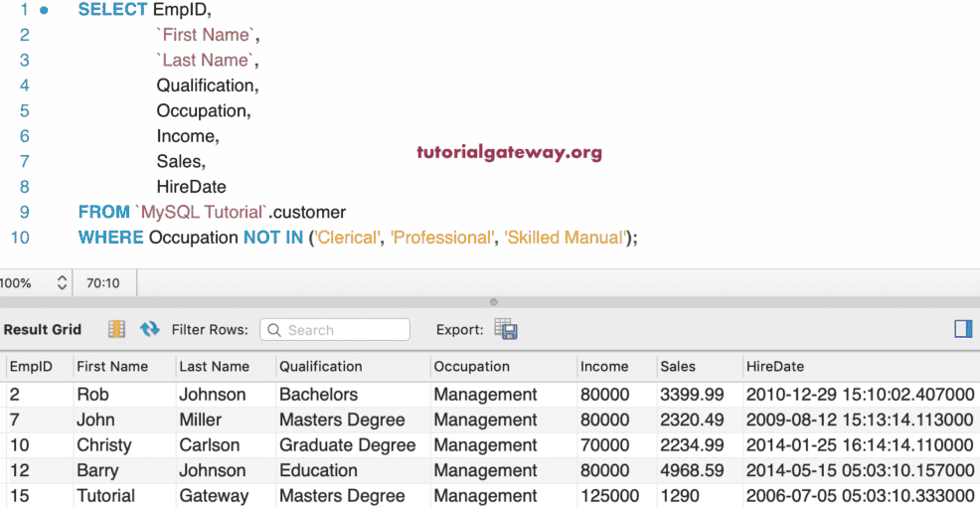Click the 'Skilled Manual' string literal

pos(565,238)
